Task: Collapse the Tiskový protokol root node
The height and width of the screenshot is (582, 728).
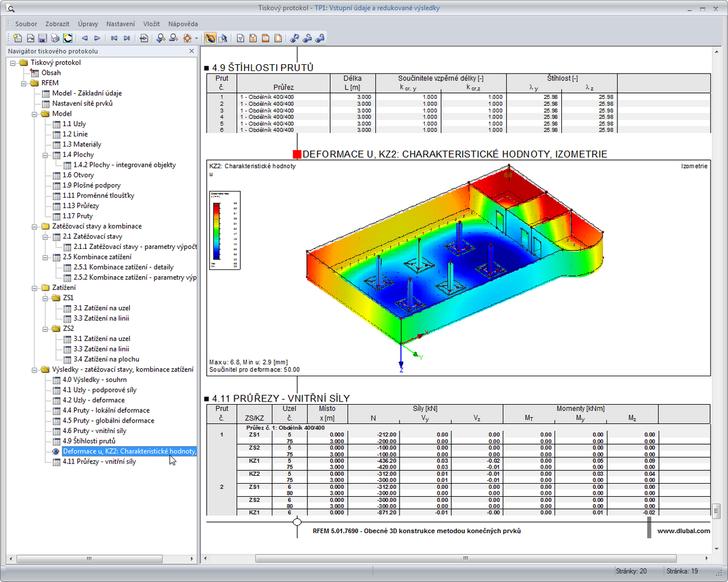Action: 13,62
